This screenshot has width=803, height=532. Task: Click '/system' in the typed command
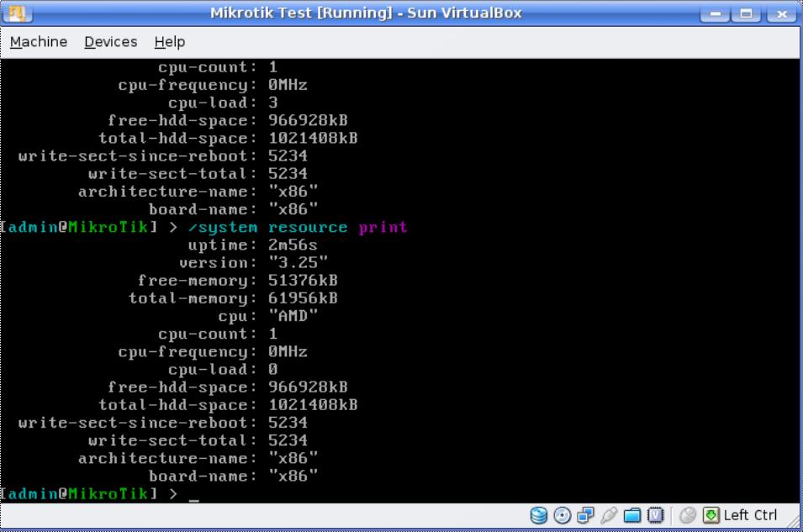pos(223,228)
